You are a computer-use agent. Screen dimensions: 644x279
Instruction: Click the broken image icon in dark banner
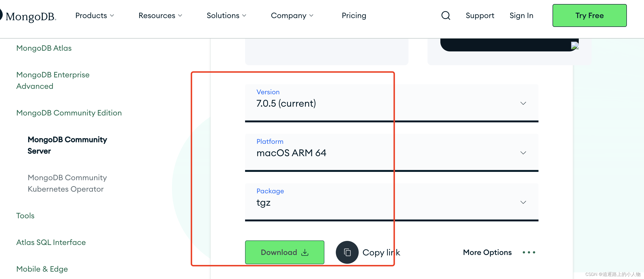pyautogui.click(x=575, y=45)
